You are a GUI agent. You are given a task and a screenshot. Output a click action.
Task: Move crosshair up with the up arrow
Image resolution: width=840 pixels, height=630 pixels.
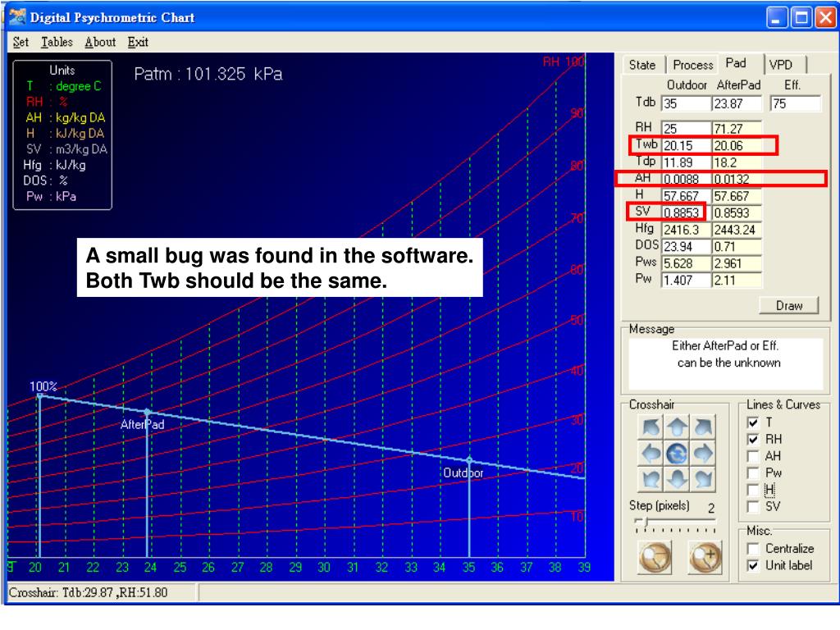coord(677,427)
